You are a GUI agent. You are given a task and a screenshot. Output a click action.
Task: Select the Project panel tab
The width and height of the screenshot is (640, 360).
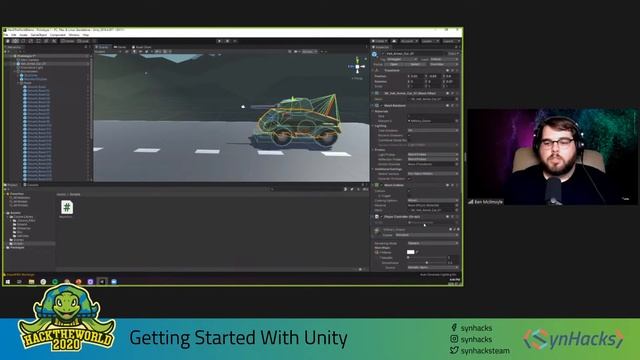11,185
